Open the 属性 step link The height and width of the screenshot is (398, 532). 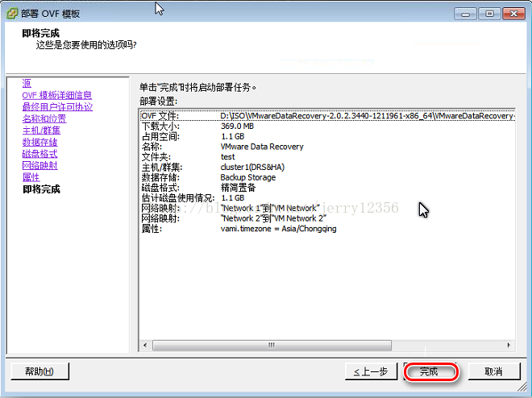[31, 177]
